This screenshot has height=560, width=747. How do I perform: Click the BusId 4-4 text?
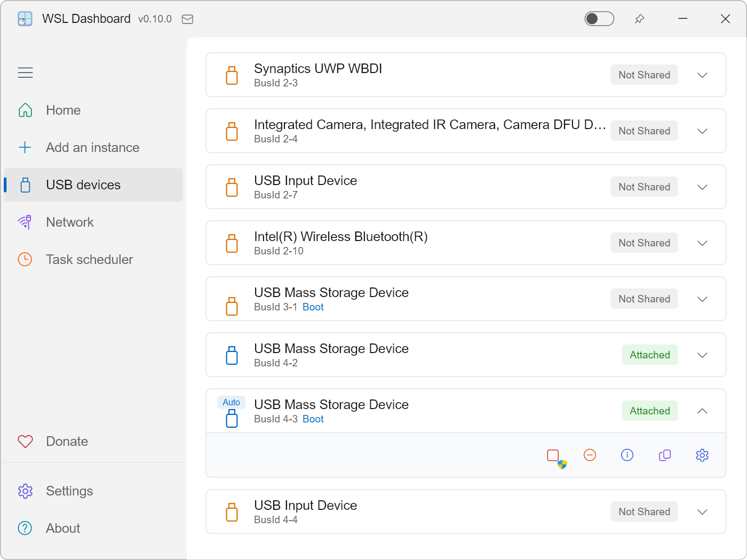[x=276, y=520]
